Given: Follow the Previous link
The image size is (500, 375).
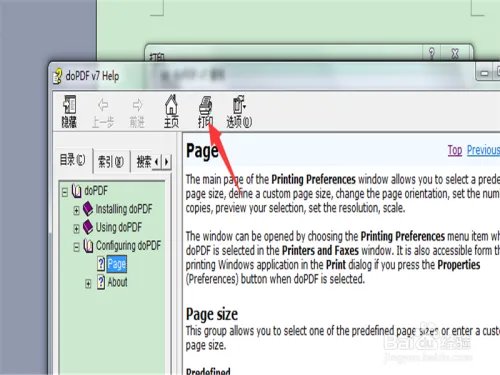Looking at the screenshot, I should point(483,150).
